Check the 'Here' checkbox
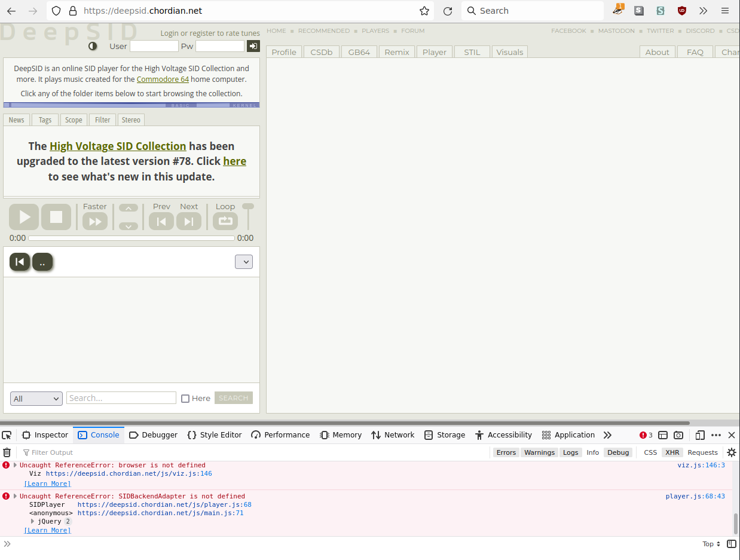 coord(185,399)
